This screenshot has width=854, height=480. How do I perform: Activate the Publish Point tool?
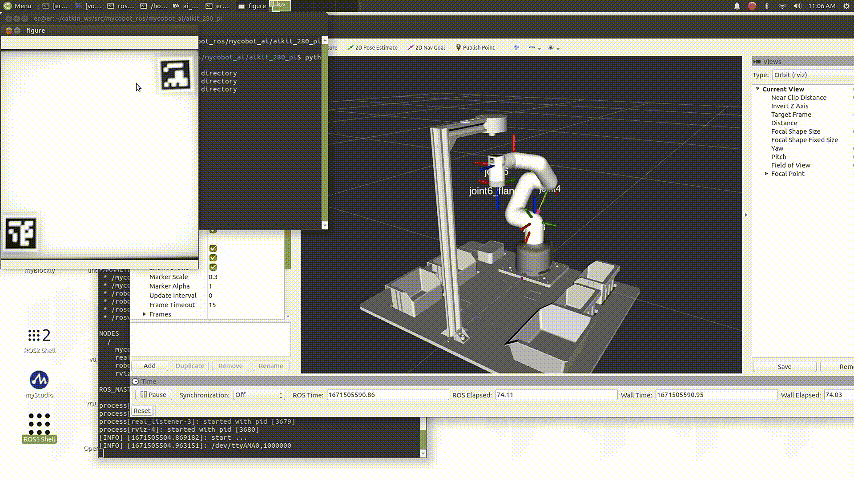(478, 47)
